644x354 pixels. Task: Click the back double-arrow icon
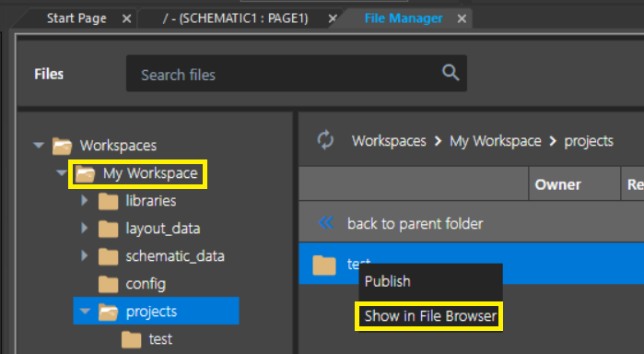tap(326, 223)
